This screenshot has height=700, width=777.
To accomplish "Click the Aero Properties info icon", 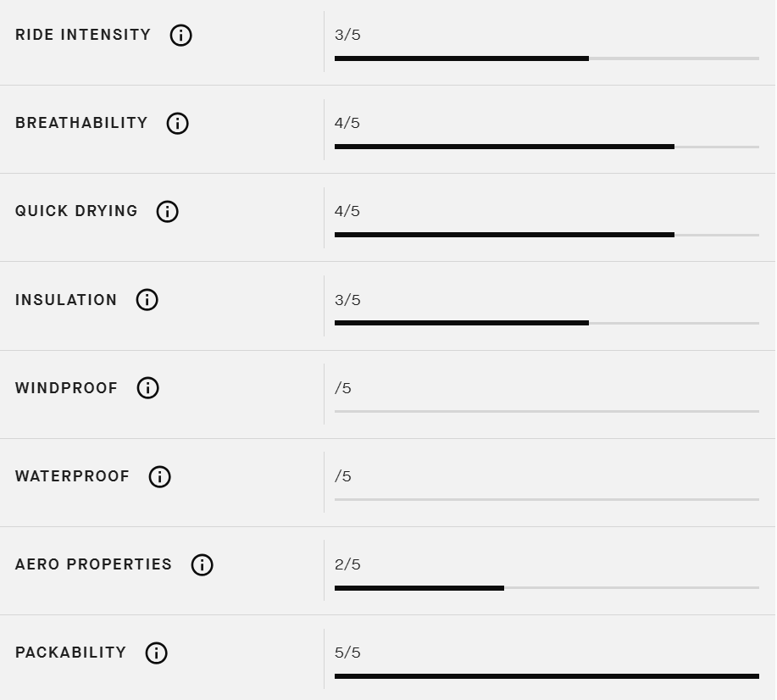I will (x=203, y=564).
